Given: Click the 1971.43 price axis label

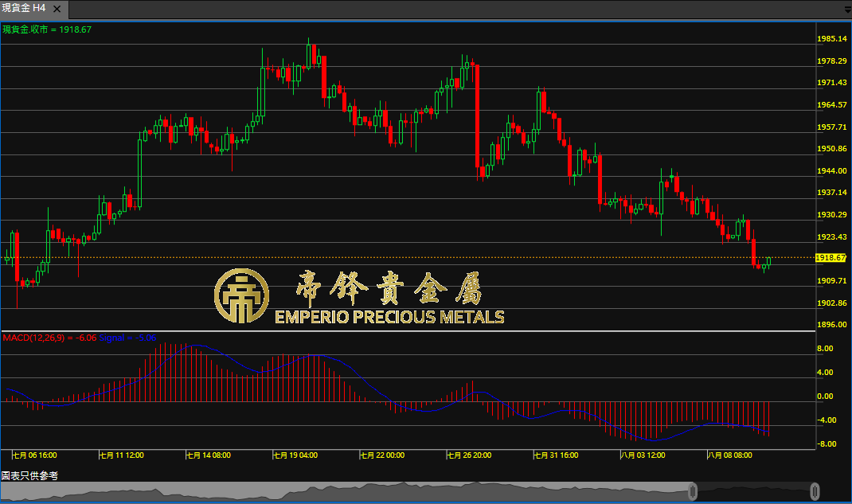Looking at the screenshot, I should pos(832,83).
